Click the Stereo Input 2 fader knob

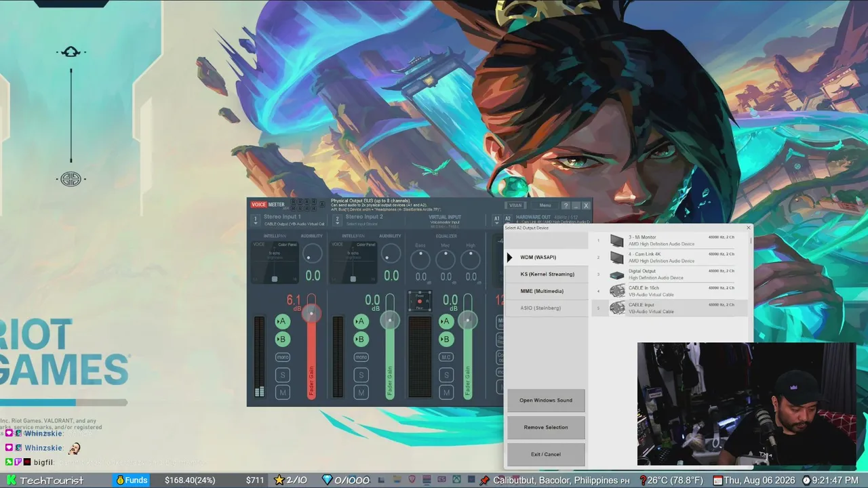point(390,320)
